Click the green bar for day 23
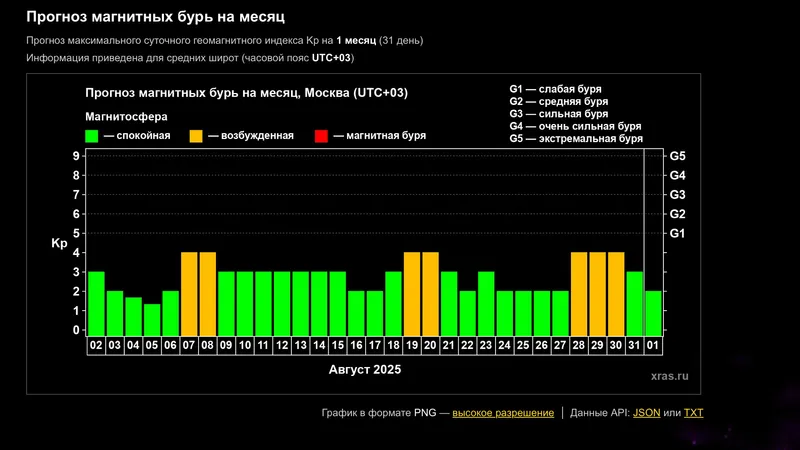Image resolution: width=800 pixels, height=450 pixels. tap(486, 303)
